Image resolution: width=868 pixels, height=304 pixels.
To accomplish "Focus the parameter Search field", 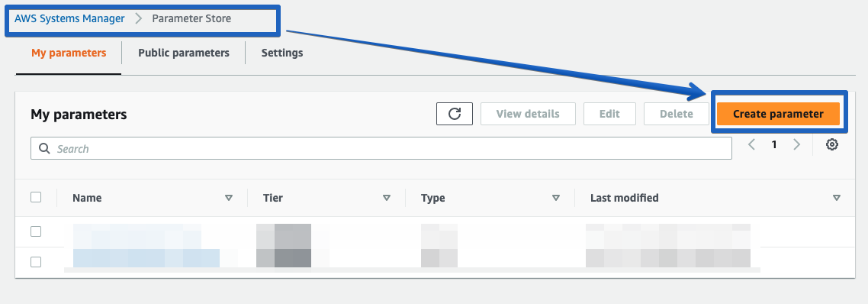I will tap(381, 149).
